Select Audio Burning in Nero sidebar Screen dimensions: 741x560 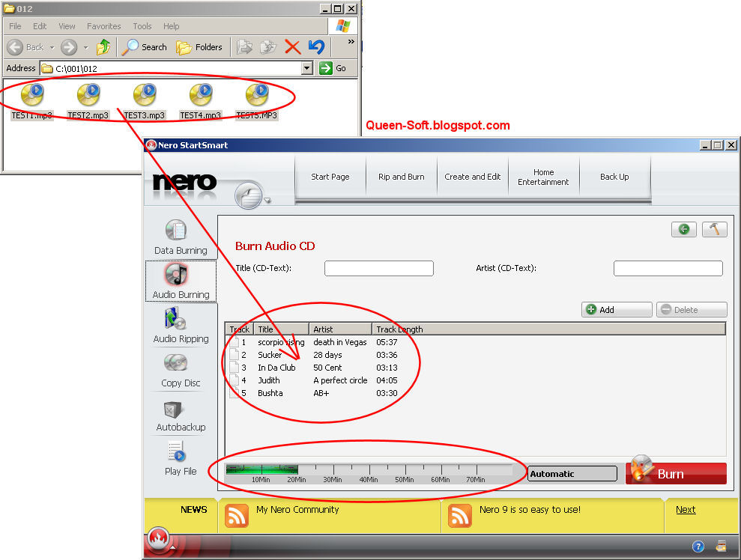(x=181, y=281)
